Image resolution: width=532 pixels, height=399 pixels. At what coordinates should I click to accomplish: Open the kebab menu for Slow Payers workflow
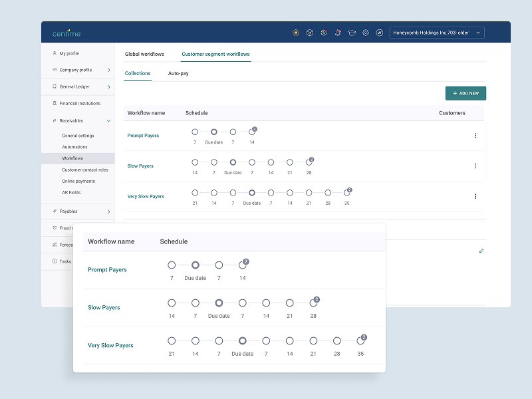click(x=475, y=166)
